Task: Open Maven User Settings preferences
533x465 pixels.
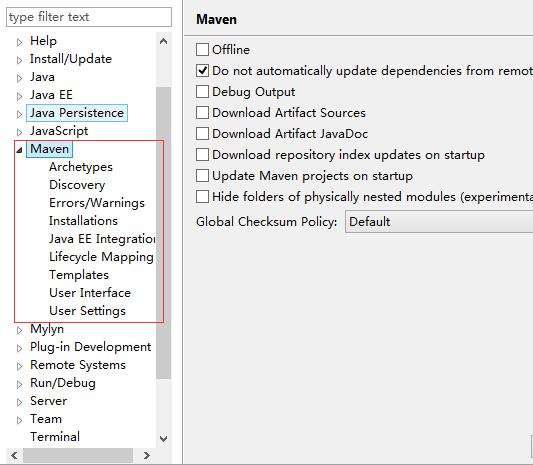Action: coord(87,311)
